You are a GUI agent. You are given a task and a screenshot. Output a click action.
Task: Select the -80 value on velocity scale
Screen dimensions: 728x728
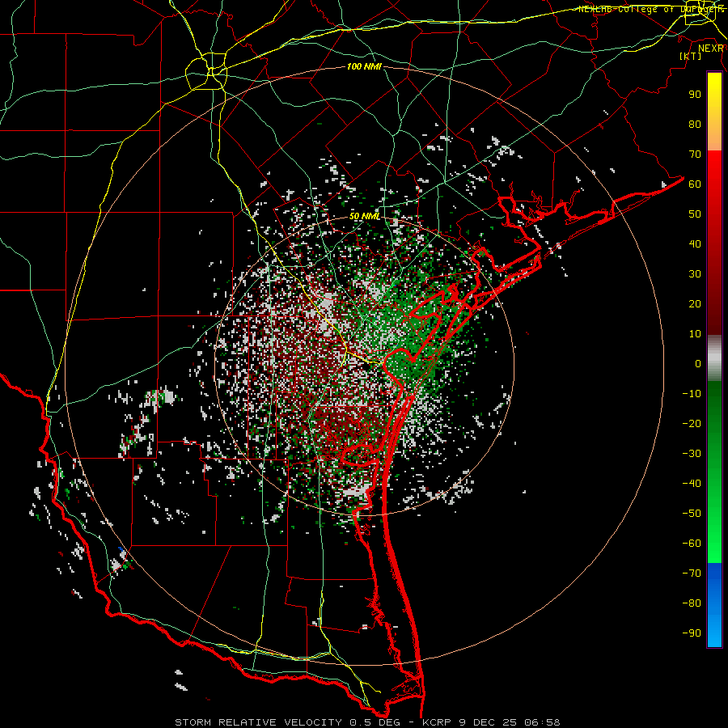(692, 603)
